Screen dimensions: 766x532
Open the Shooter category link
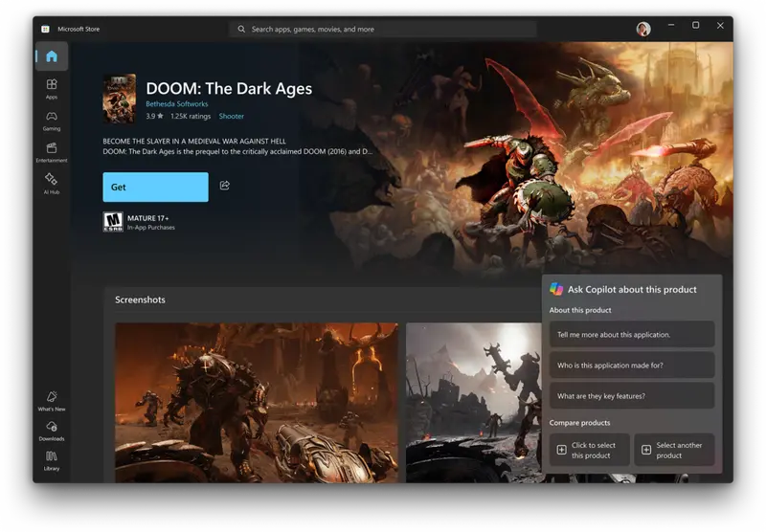[x=231, y=116]
